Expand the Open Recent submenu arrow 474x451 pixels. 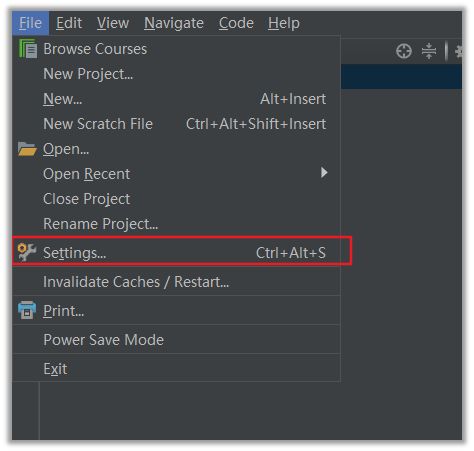pyautogui.click(x=324, y=173)
